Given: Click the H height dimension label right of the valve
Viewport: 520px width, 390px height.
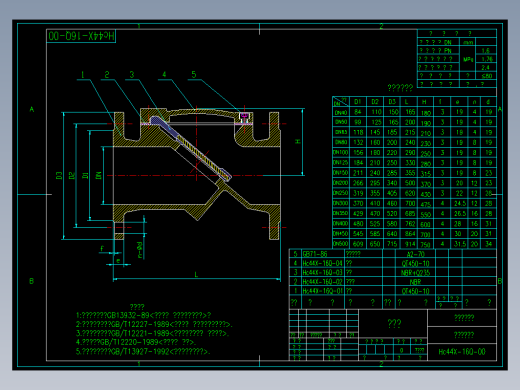Looking at the screenshot, I should (297, 141).
